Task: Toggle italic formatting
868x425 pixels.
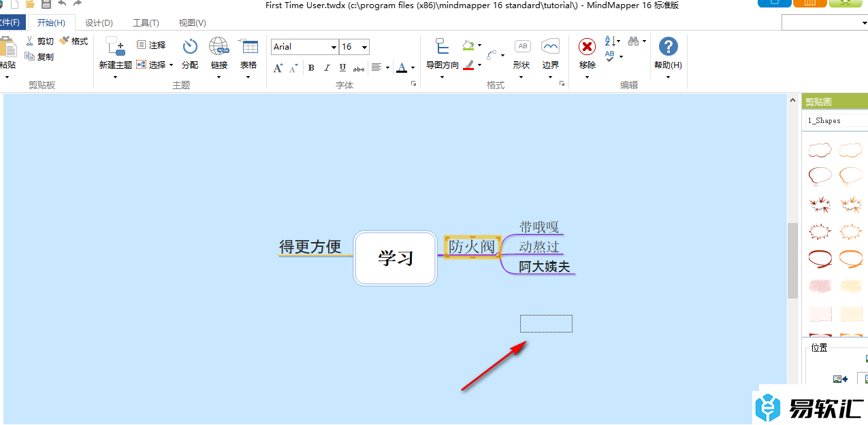Action: [327, 67]
